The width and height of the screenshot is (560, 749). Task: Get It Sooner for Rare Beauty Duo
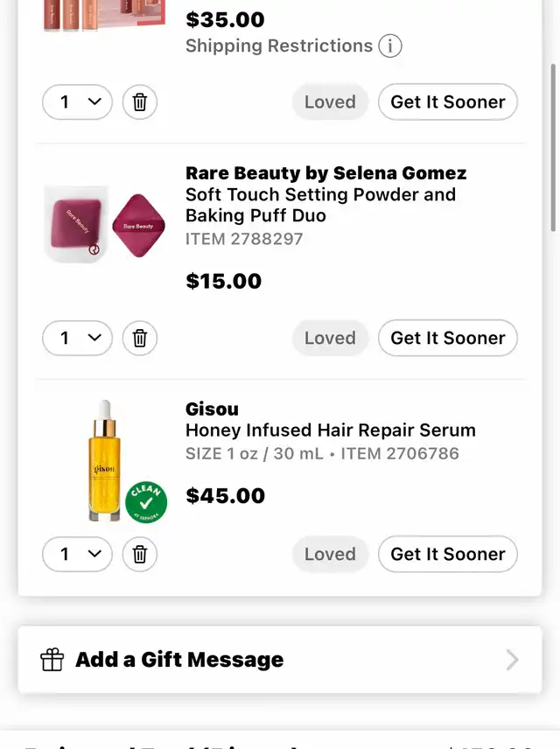448,338
